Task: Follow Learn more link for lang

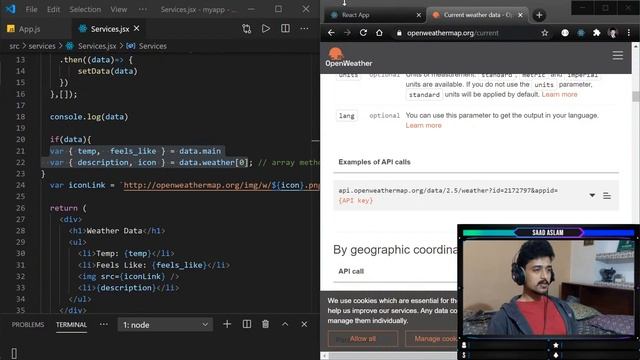Action: tap(423, 125)
